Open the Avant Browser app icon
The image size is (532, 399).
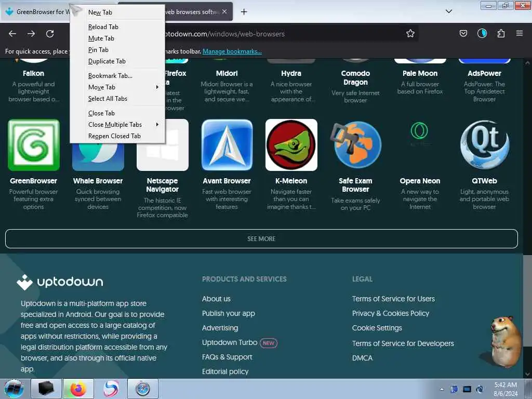[227, 145]
